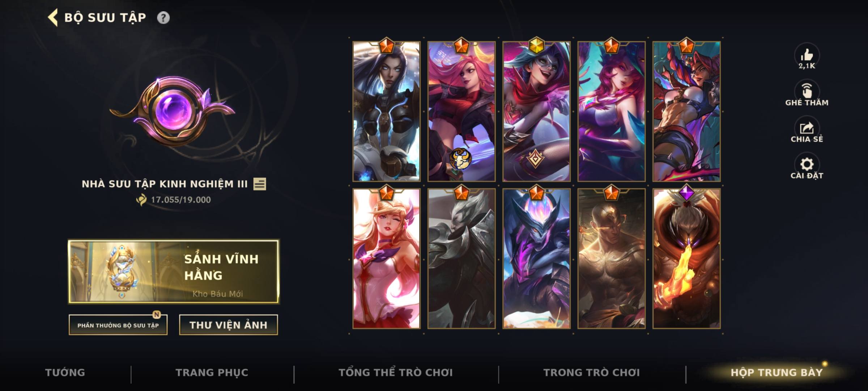This screenshot has width=868, height=391.
Task: Switch to the Trang Phục tab
Action: (x=212, y=373)
